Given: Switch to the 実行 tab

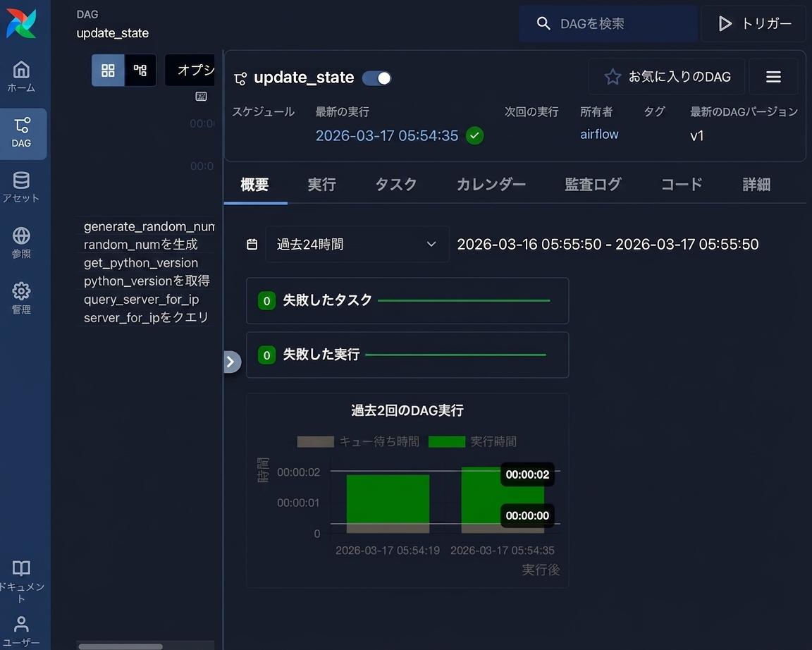Looking at the screenshot, I should (x=321, y=185).
